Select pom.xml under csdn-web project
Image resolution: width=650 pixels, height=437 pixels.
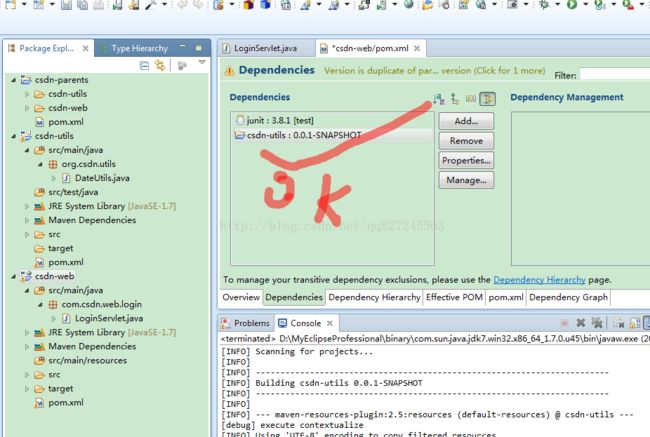[65, 403]
